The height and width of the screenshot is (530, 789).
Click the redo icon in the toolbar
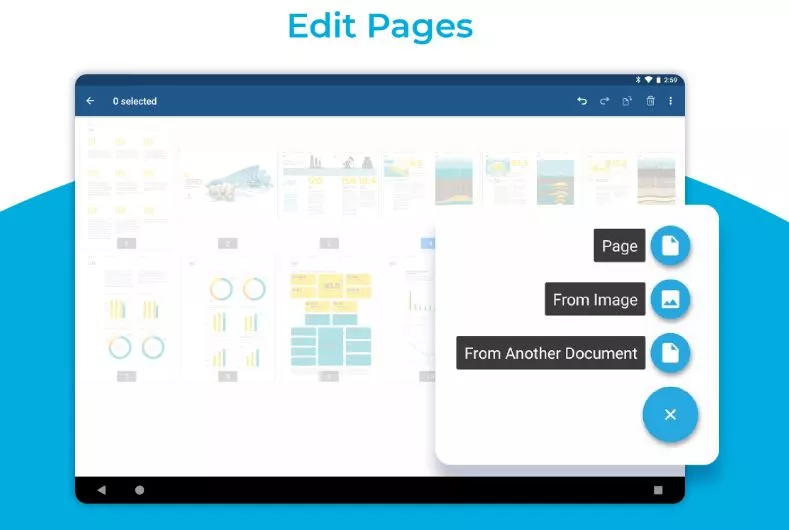click(x=604, y=101)
